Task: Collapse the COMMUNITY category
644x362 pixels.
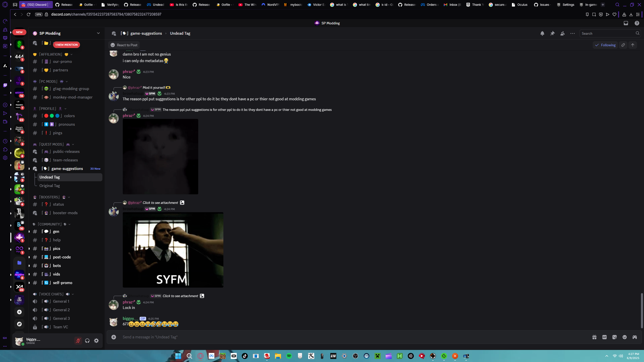Action: (x=50, y=224)
